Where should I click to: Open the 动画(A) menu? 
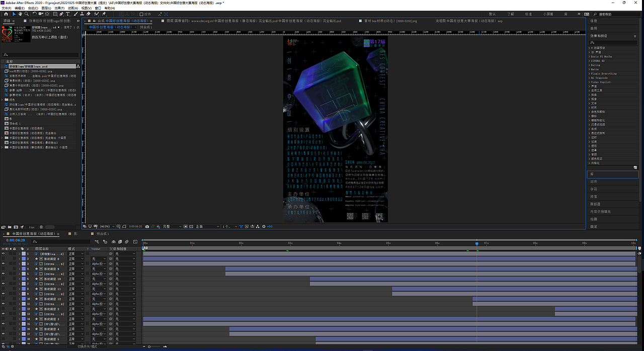click(72, 8)
